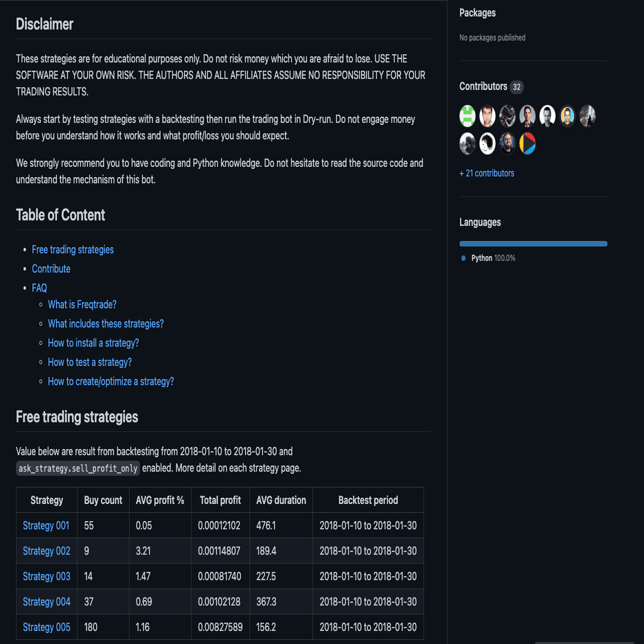
Task: Open the Free trading strategies link
Action: click(x=72, y=249)
